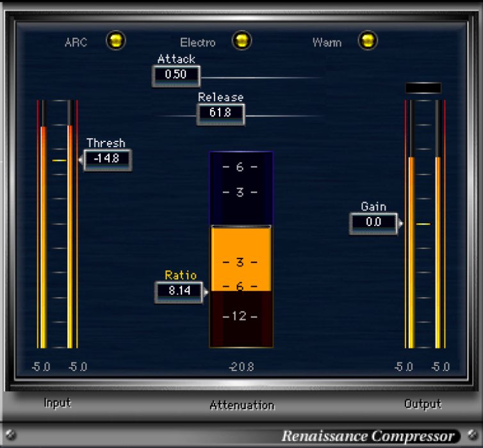The image size is (483, 448).
Task: Click the Ratio value field 8.14
Action: point(179,292)
